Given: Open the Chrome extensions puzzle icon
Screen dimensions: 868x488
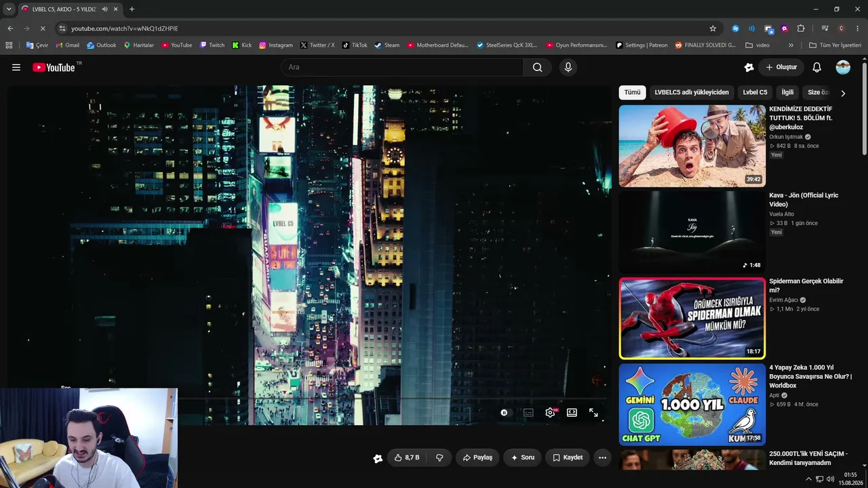Looking at the screenshot, I should [801, 28].
